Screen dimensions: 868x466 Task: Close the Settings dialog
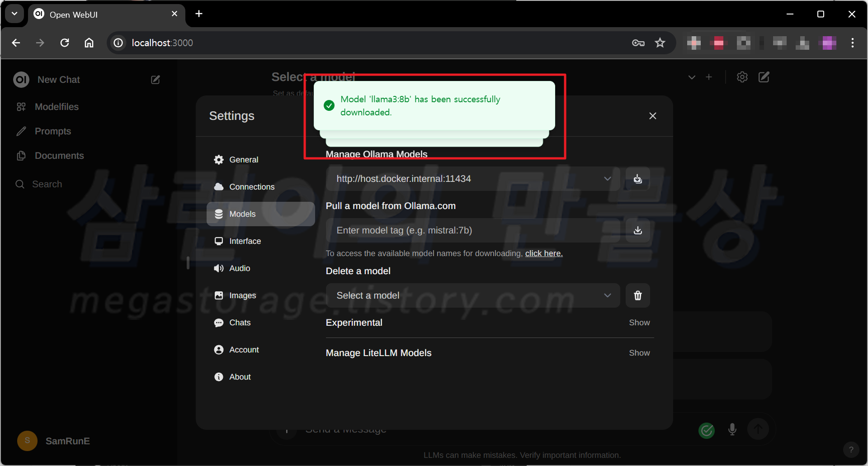pyautogui.click(x=653, y=116)
